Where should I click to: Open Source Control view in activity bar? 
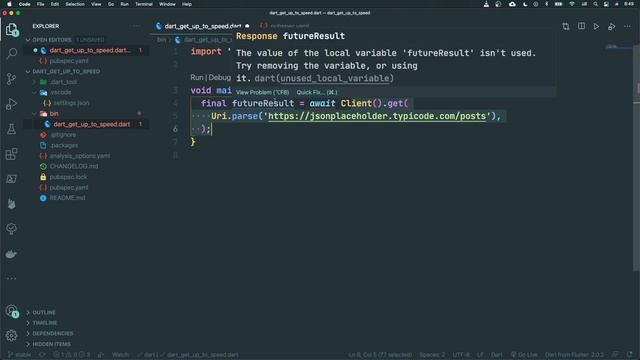click(11, 79)
